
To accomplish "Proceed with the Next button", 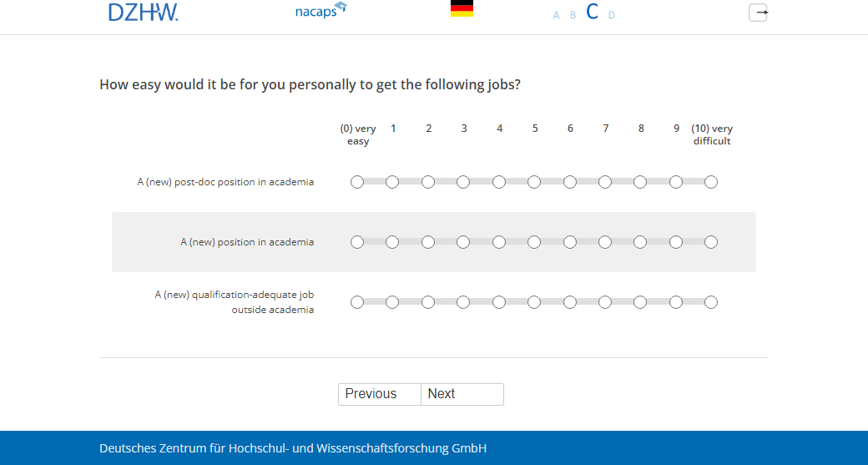I will (x=462, y=394).
